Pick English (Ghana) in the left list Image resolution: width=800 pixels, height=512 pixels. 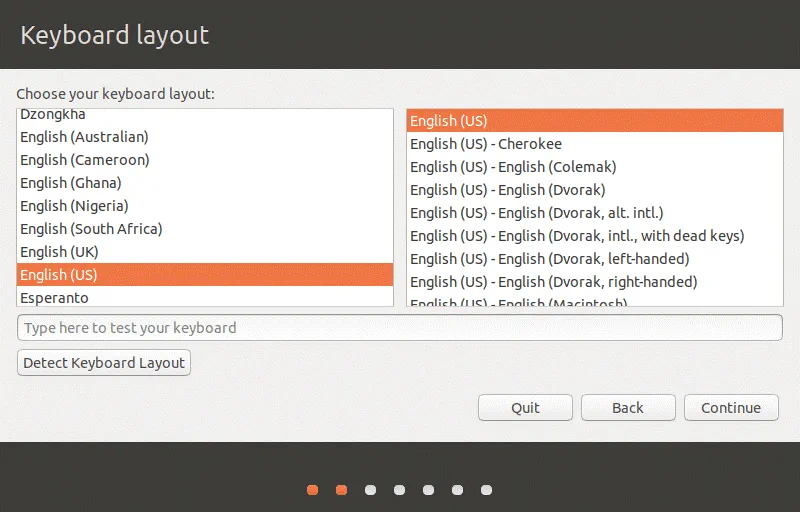[71, 183]
